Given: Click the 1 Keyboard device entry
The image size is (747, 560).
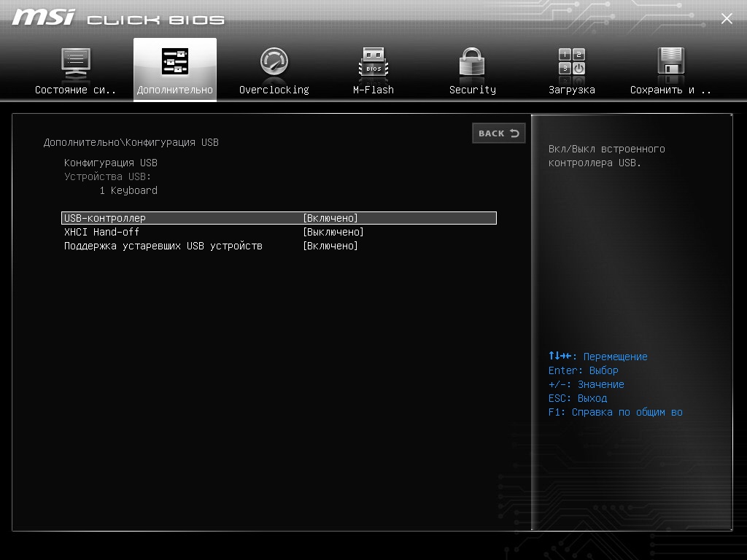Looking at the screenshot, I should 128,190.
